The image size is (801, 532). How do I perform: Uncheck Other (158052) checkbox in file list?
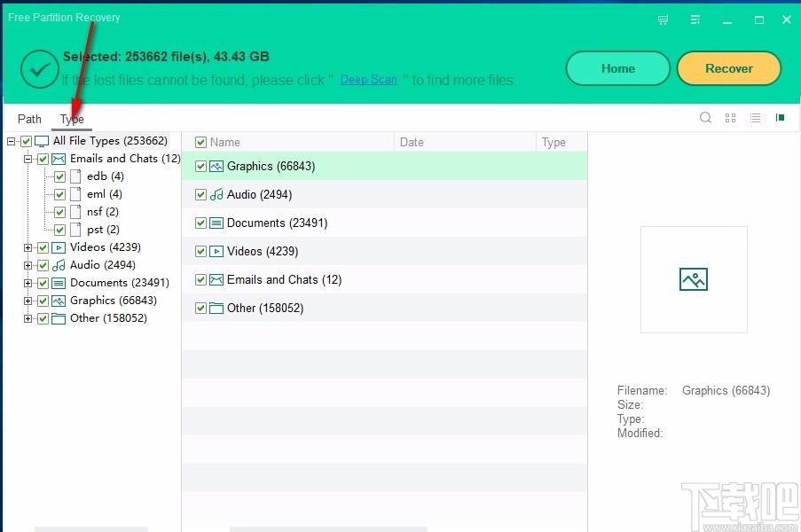click(200, 308)
